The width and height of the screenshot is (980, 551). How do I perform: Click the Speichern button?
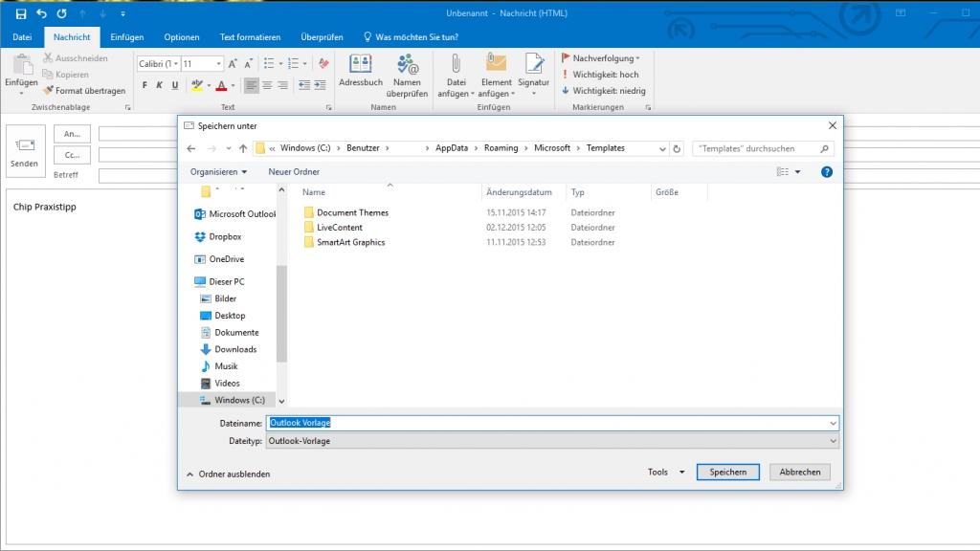point(728,473)
